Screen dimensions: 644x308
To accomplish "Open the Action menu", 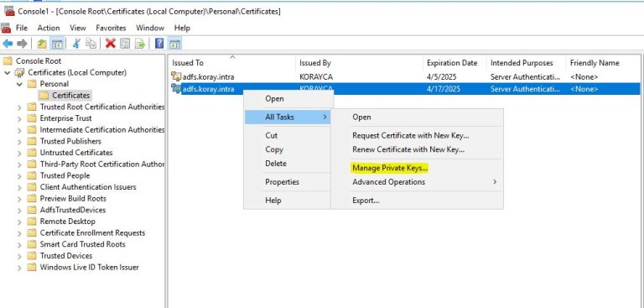I will pos(49,28).
